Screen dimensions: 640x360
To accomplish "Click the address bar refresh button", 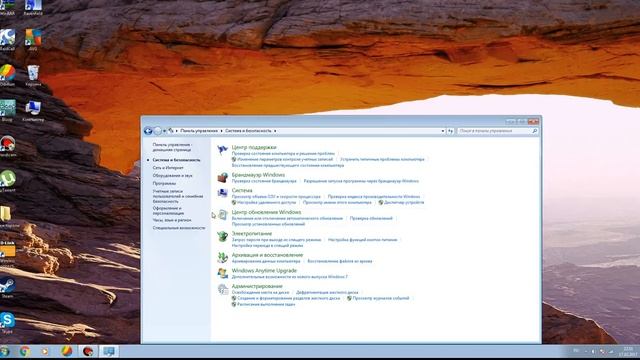I will (451, 131).
